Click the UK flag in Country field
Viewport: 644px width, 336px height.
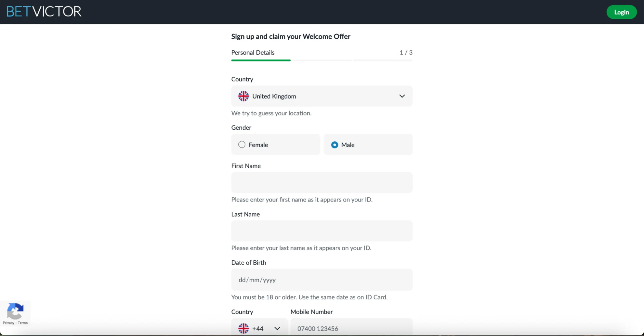(x=243, y=96)
